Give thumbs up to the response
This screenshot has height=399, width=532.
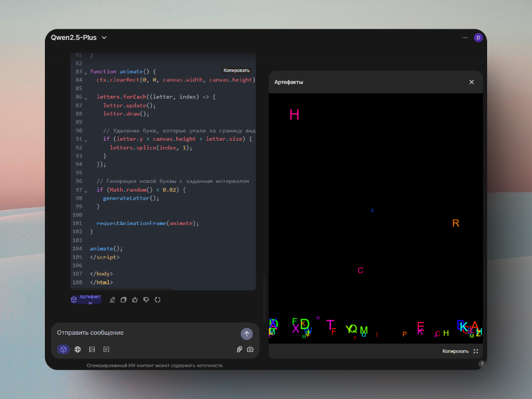pos(135,300)
